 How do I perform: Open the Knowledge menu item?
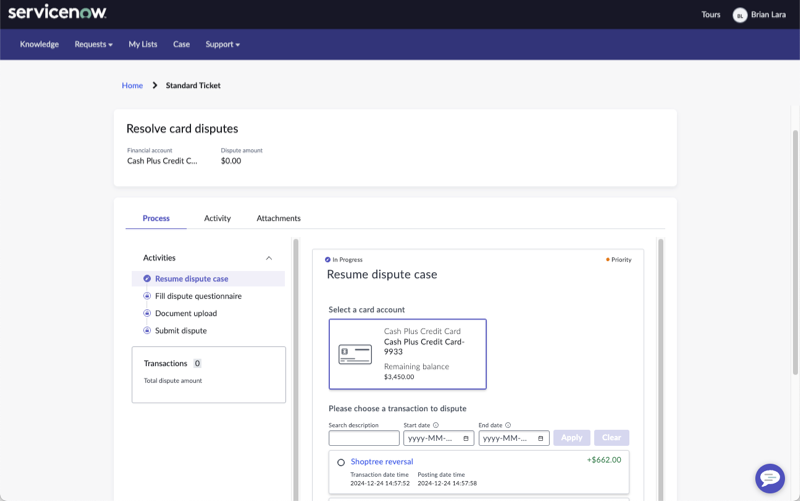(x=39, y=44)
